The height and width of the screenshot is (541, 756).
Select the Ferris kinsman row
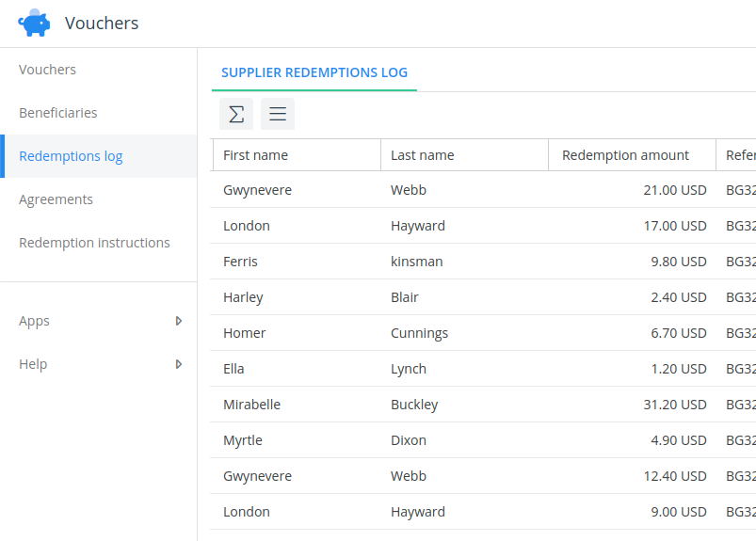point(416,262)
